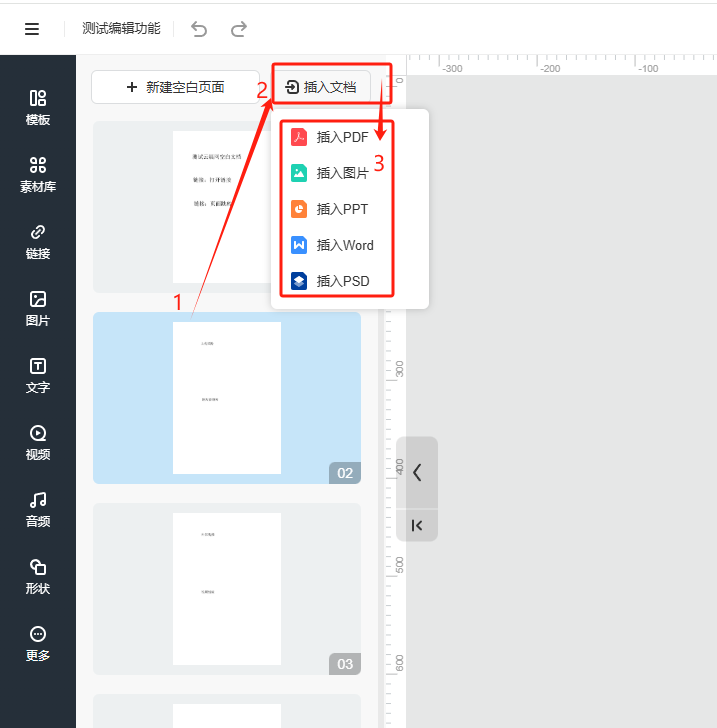717x728 pixels.
Task: Select the 链接 link tool
Action: [x=38, y=242]
